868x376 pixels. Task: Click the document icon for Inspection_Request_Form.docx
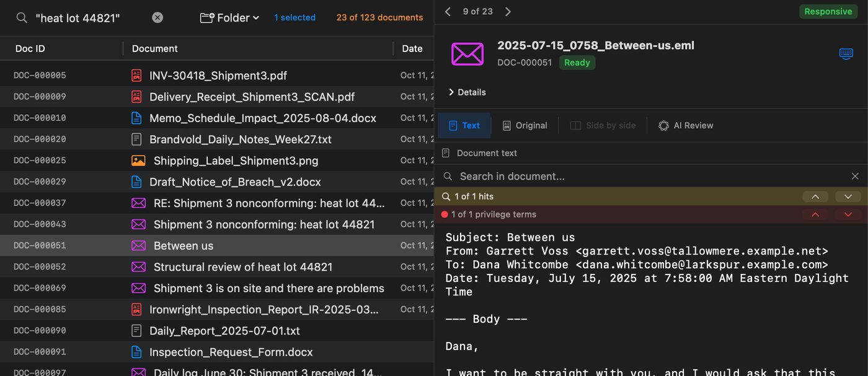coord(136,352)
